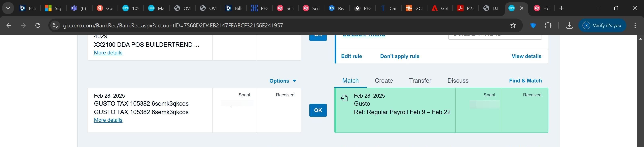Open the 'Ho' browser tab
The height and width of the screenshot is (147, 644).
[542, 8]
